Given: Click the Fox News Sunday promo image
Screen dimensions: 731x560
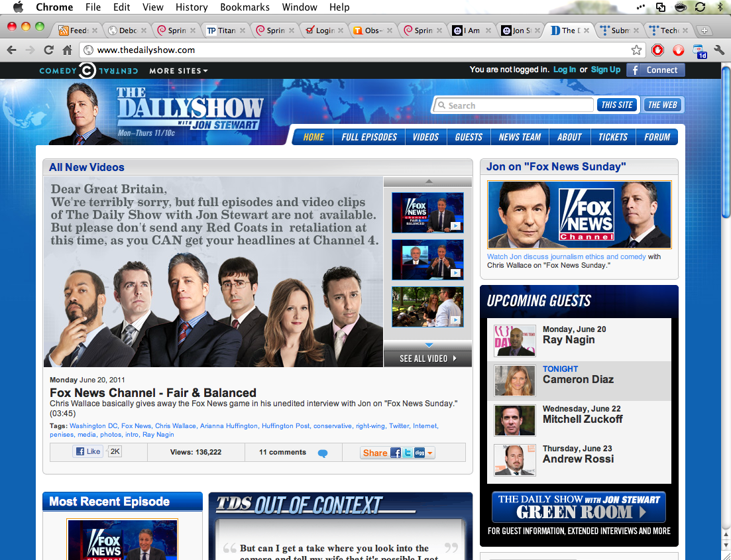Looking at the screenshot, I should (x=579, y=215).
